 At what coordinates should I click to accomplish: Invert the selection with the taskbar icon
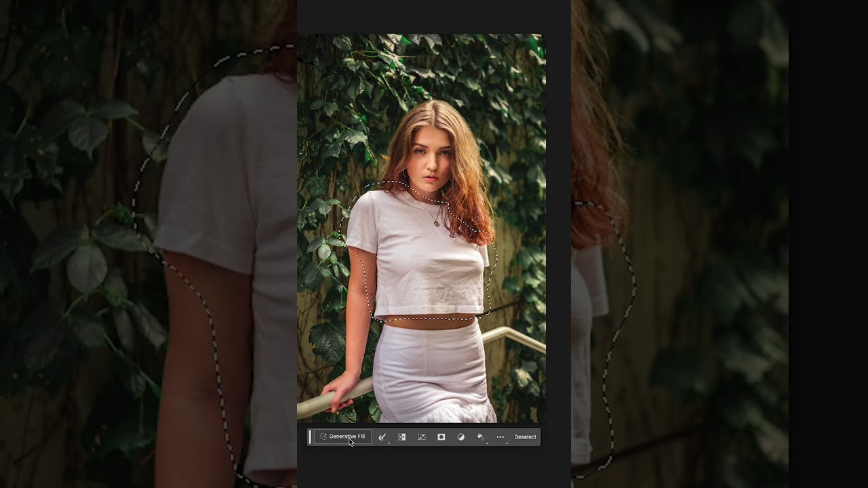402,437
